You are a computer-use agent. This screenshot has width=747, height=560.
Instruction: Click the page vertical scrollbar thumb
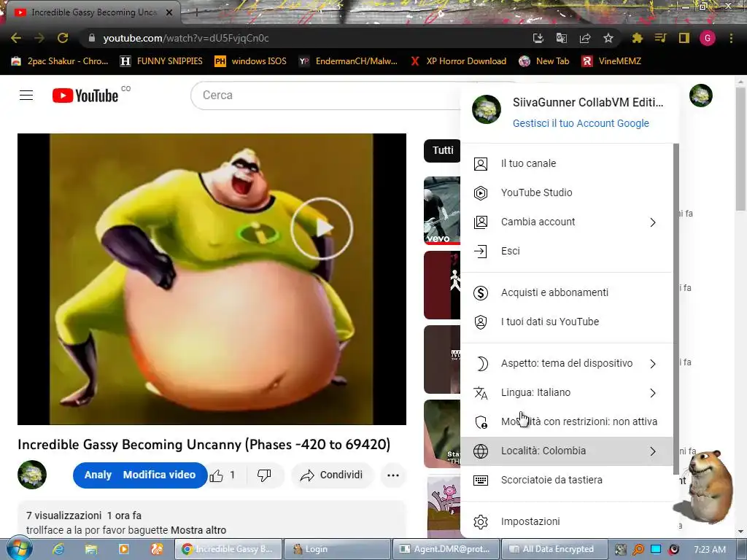pyautogui.click(x=740, y=149)
